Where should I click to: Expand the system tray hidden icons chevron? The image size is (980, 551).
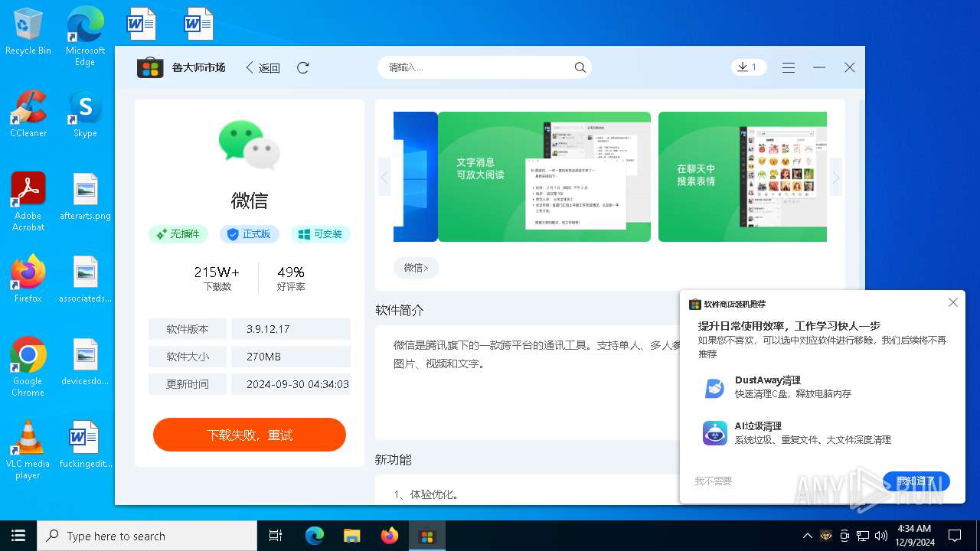pos(807,536)
